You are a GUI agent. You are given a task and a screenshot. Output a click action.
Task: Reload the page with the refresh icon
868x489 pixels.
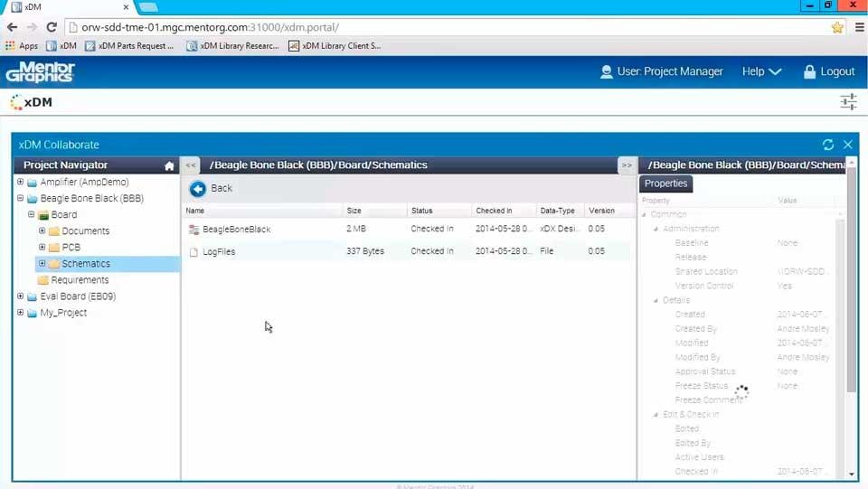pos(52,27)
